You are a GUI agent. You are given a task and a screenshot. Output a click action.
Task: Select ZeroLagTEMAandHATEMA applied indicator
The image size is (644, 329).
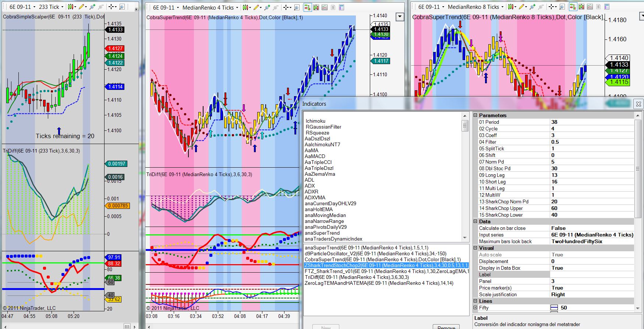pyautogui.click(x=386, y=283)
